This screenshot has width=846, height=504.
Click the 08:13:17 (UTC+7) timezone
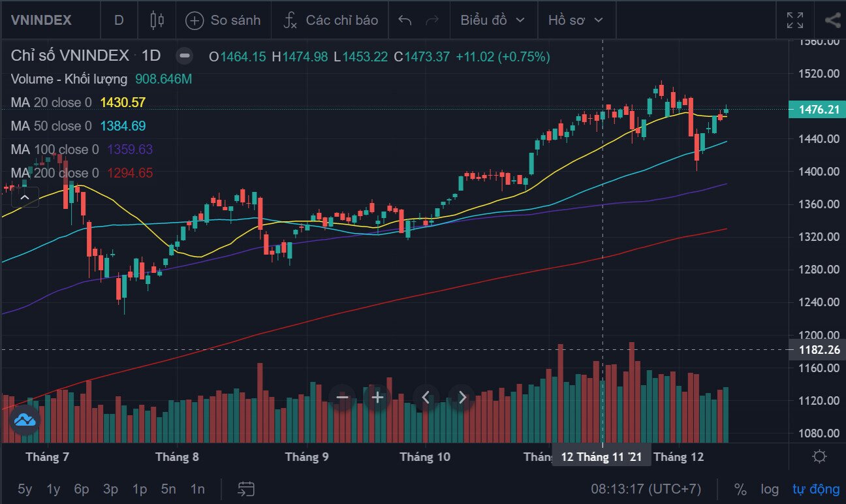coord(646,489)
